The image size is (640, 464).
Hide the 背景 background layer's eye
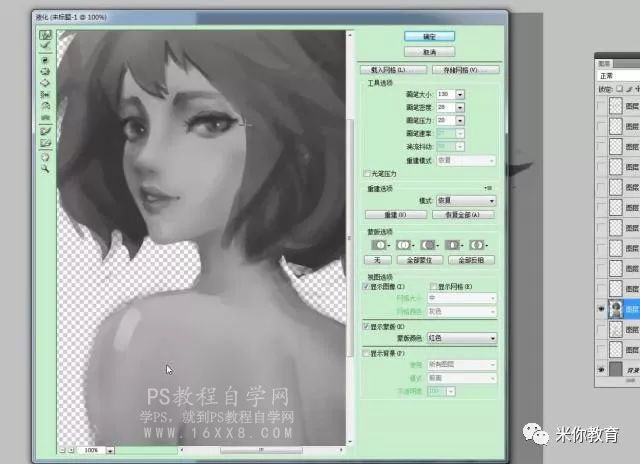click(601, 370)
